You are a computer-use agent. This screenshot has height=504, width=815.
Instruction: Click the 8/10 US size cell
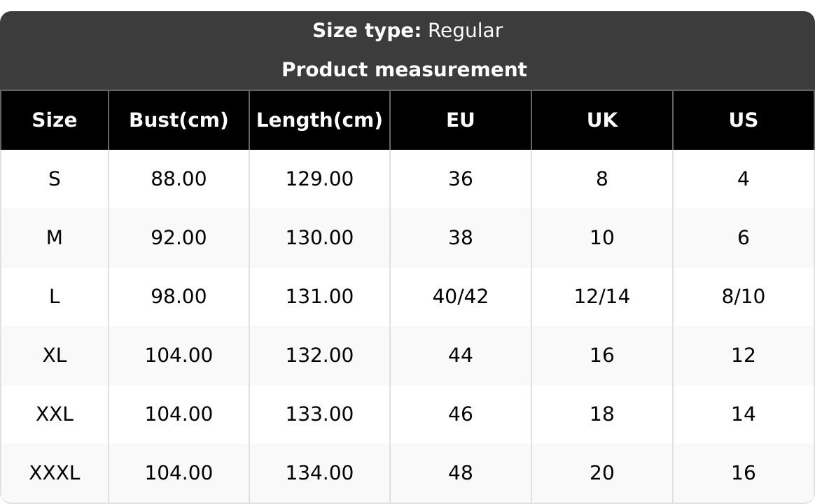click(743, 297)
